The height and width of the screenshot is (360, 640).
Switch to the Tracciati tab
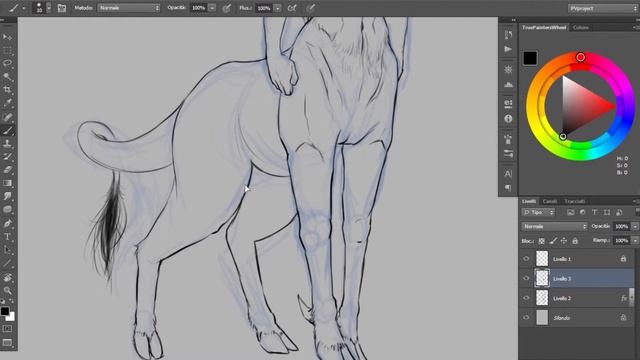[x=574, y=201]
